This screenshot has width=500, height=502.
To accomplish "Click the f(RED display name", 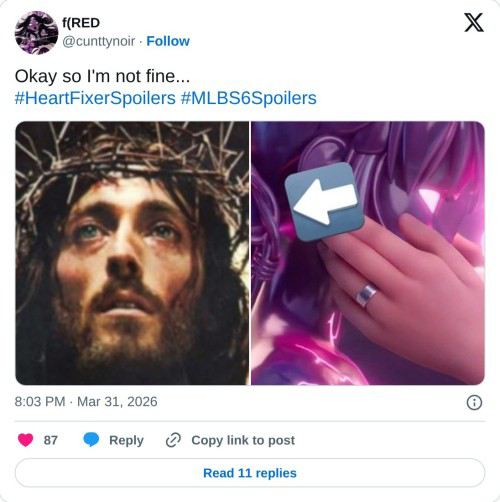I will (x=81, y=23).
